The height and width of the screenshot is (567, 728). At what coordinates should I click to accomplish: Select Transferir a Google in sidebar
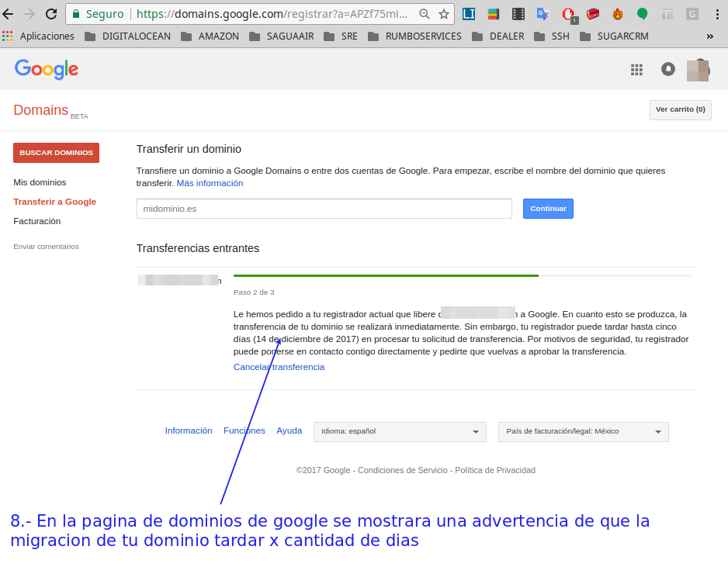pos(55,202)
